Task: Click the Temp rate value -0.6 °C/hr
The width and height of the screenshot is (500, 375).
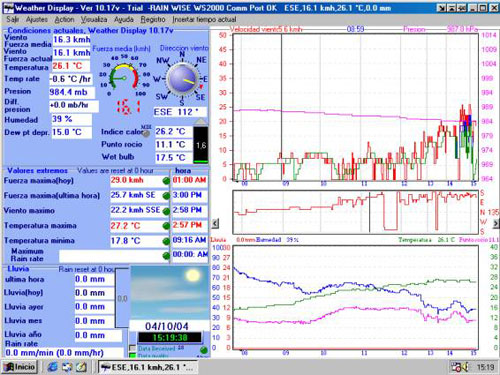Action: click(71, 79)
